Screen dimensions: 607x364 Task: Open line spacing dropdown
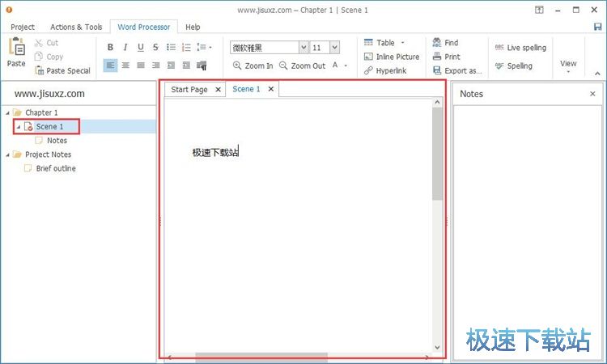pyautogui.click(x=204, y=47)
